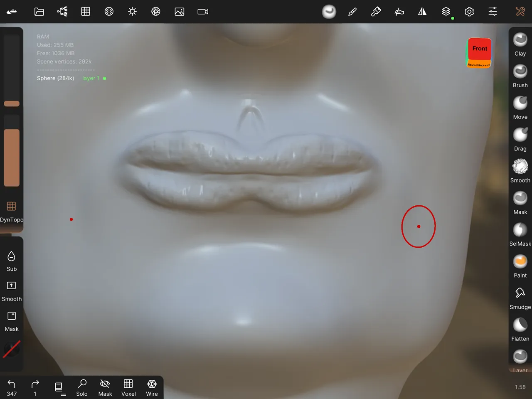Open the Lighting sun menu
The image size is (532, 399).
click(x=133, y=12)
